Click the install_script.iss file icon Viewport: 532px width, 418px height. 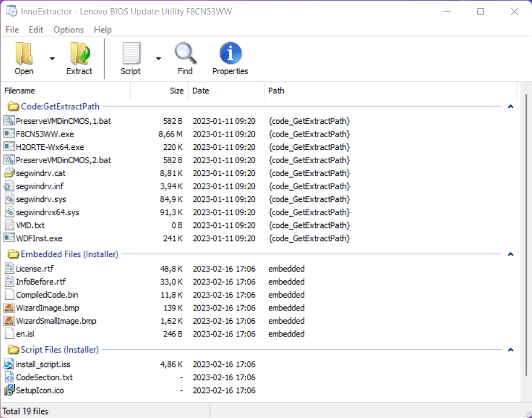[x=9, y=364]
